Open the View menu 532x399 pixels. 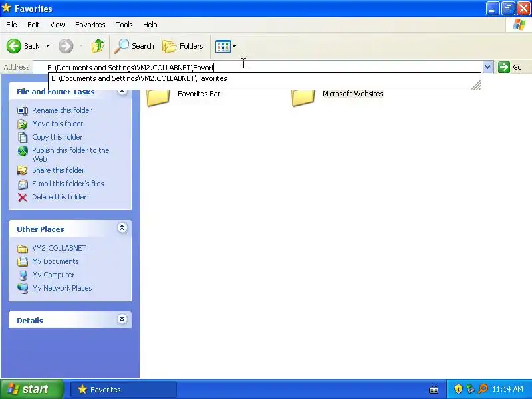(x=57, y=25)
